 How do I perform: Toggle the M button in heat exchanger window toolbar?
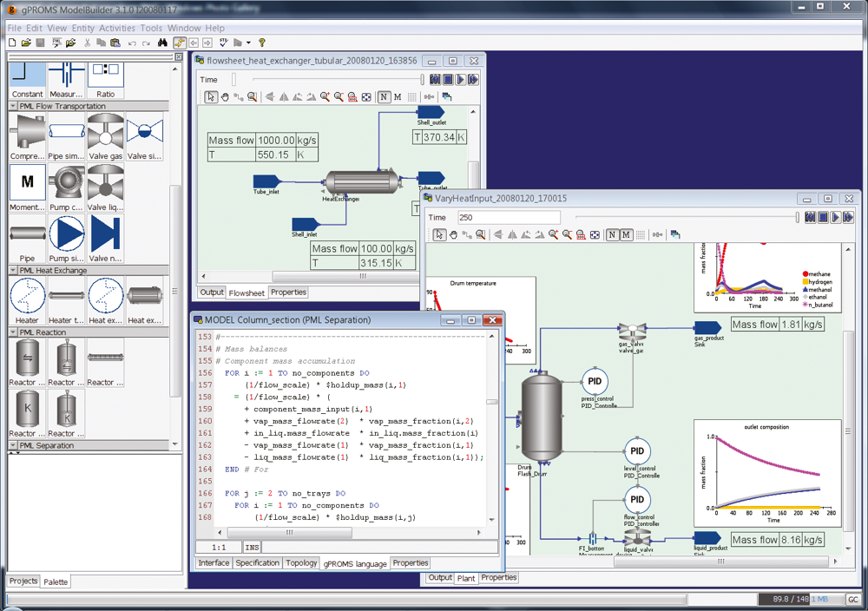[x=398, y=97]
